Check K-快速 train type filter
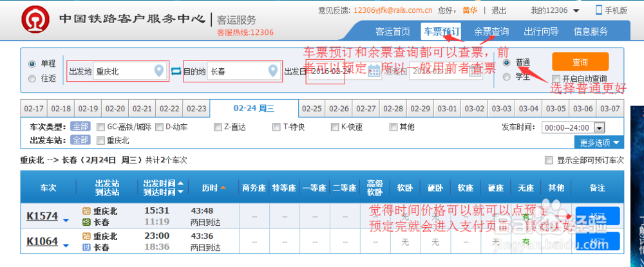This screenshot has width=644, height=267. tap(335, 127)
